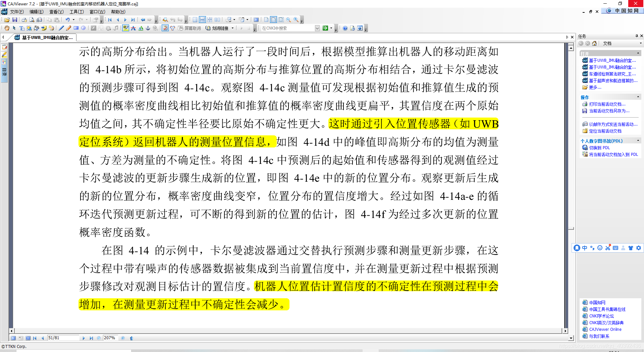Toggle single page layout
644x352 pixels.
pos(195,20)
